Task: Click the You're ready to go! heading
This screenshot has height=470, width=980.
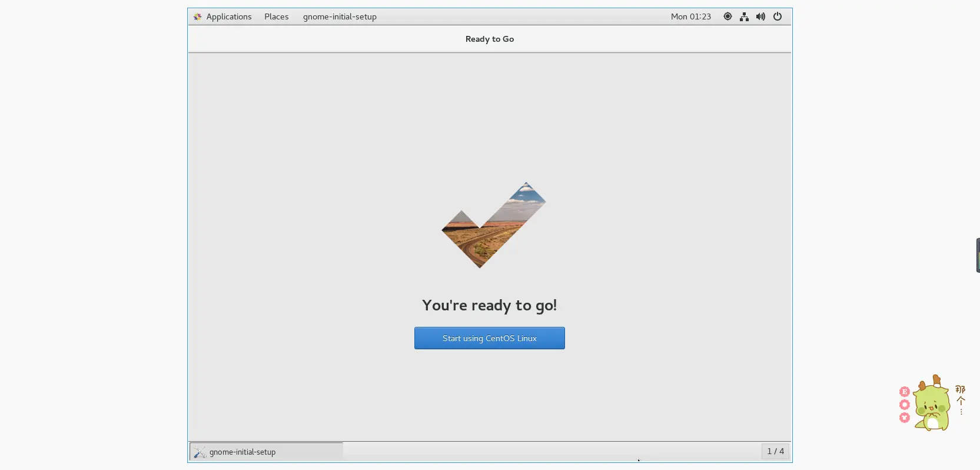Action: tap(489, 306)
